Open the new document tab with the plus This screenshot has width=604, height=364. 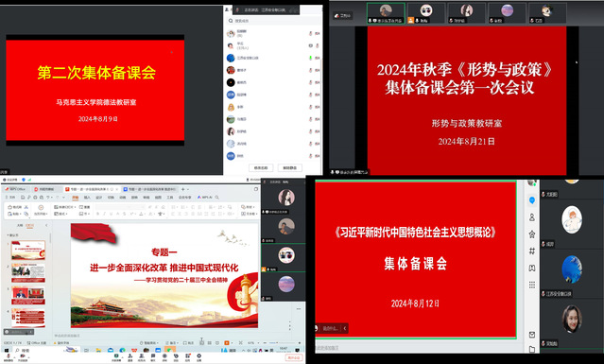[183, 189]
